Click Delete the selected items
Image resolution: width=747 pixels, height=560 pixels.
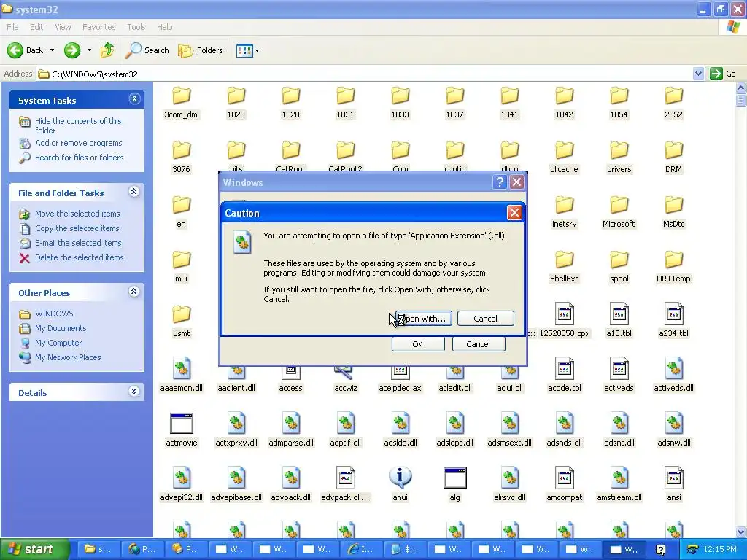tap(79, 257)
